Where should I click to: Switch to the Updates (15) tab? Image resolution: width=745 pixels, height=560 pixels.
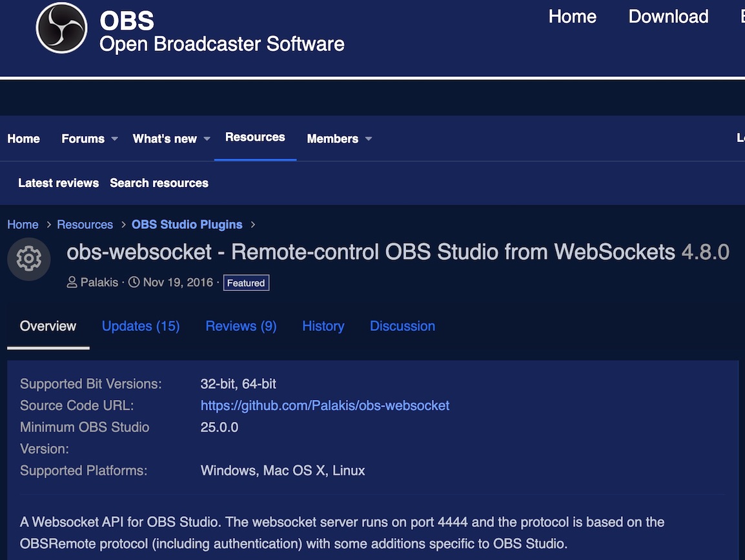(x=141, y=326)
